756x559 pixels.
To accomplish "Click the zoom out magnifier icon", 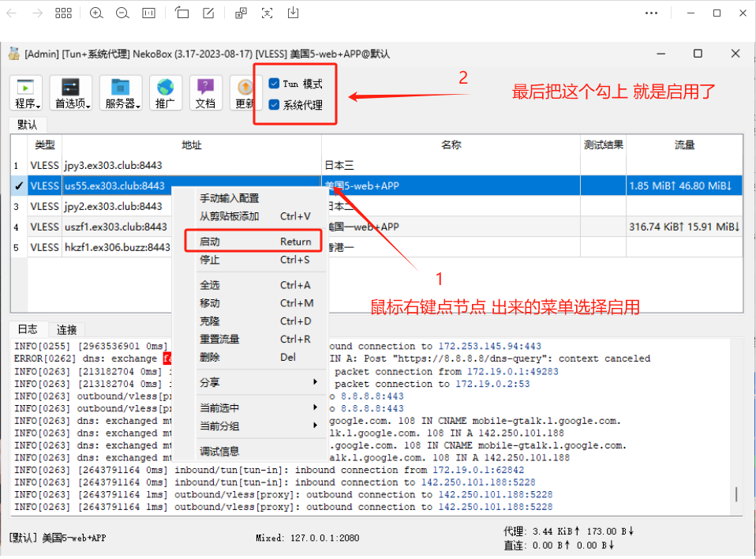I will pyautogui.click(x=122, y=13).
